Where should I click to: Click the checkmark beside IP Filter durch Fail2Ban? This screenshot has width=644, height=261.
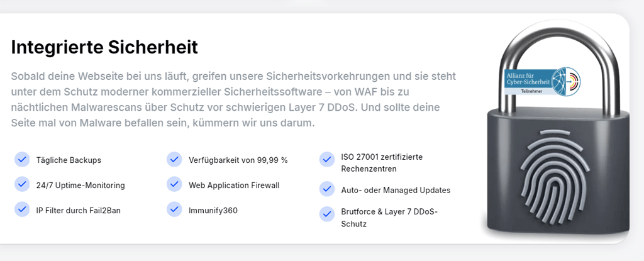[x=22, y=209]
